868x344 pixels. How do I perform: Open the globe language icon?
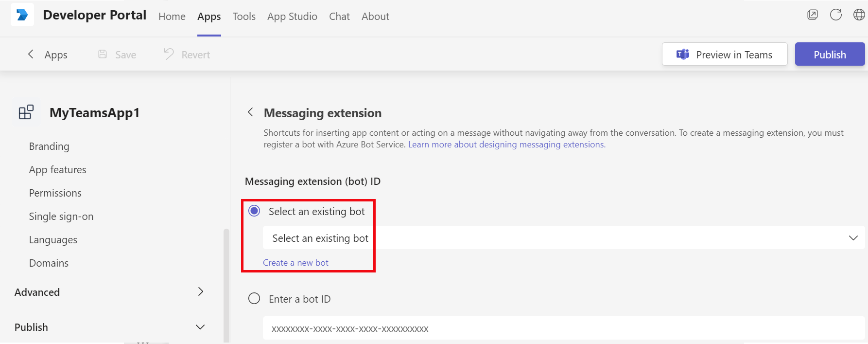click(x=859, y=15)
